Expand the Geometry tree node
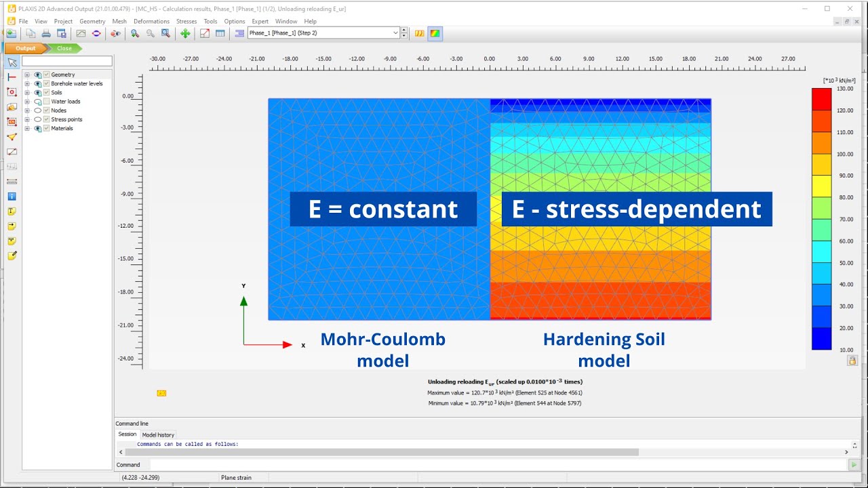Image resolution: width=868 pixels, height=488 pixels. pyautogui.click(x=27, y=75)
